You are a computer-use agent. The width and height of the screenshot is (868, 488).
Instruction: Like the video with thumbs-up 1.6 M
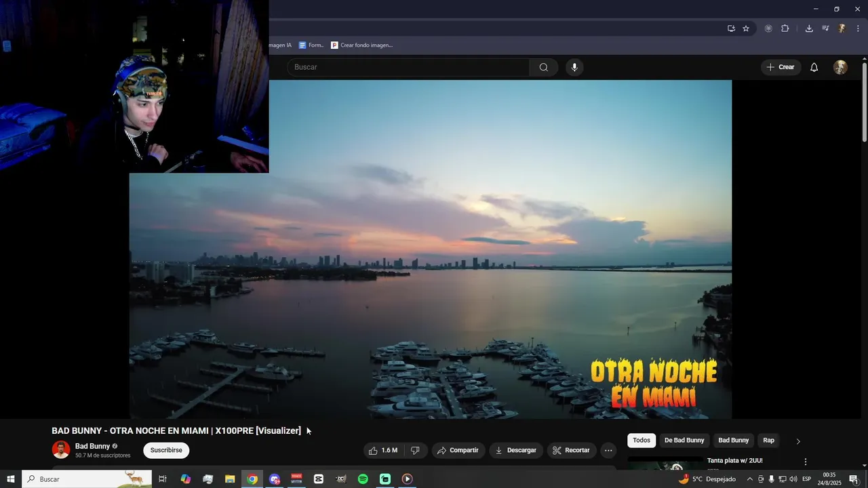(x=383, y=450)
